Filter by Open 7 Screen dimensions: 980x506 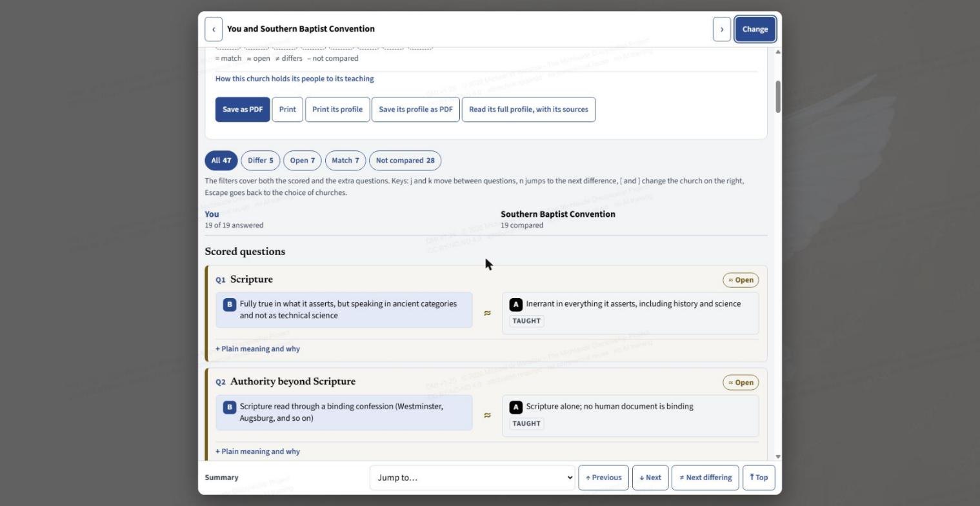click(x=303, y=161)
